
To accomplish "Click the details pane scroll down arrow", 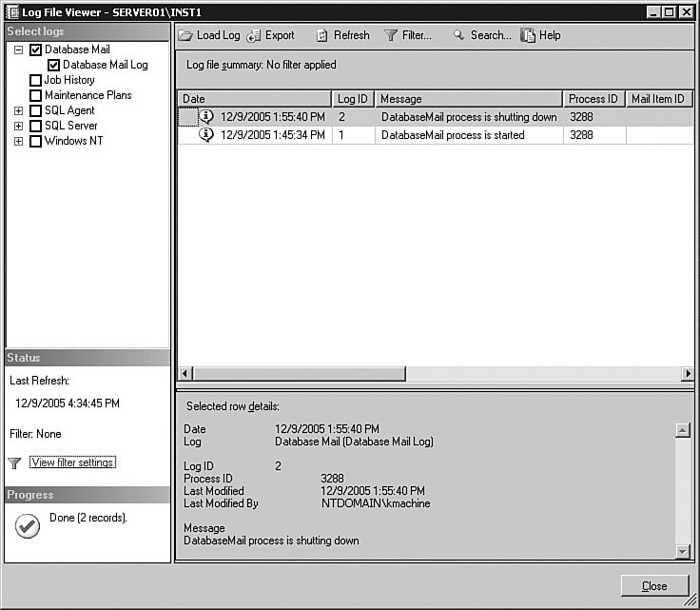I will click(682, 552).
